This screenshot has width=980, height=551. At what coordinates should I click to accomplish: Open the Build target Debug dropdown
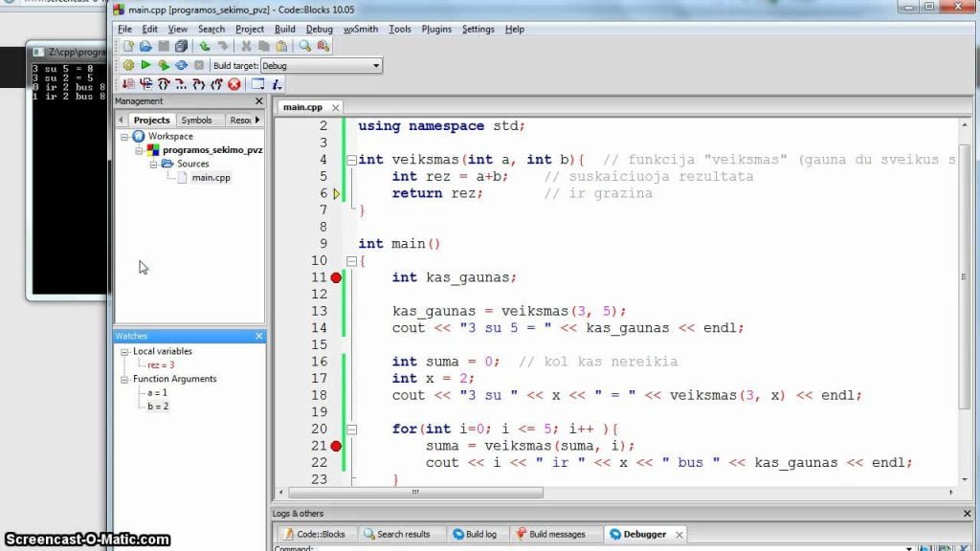(x=322, y=66)
